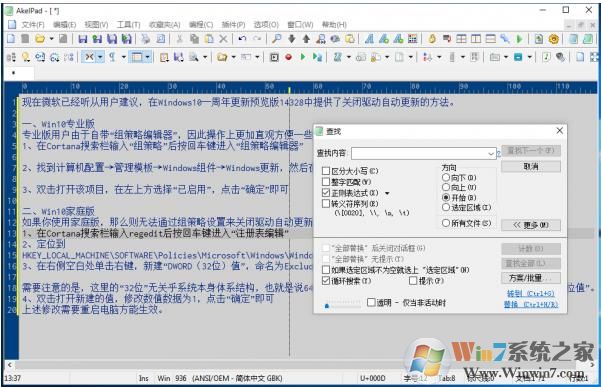Open the 文件(F) menu
Screen dimensions: 601x387
point(33,25)
